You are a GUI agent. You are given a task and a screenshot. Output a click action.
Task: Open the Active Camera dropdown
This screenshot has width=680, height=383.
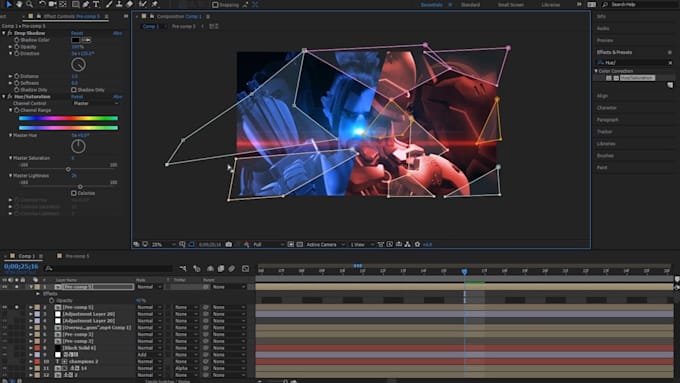click(x=325, y=245)
